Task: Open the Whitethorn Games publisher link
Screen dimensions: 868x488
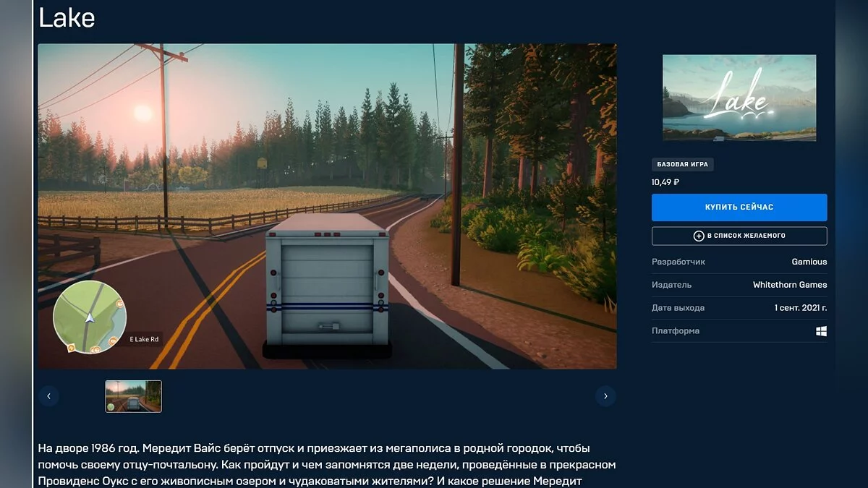Action: click(790, 285)
